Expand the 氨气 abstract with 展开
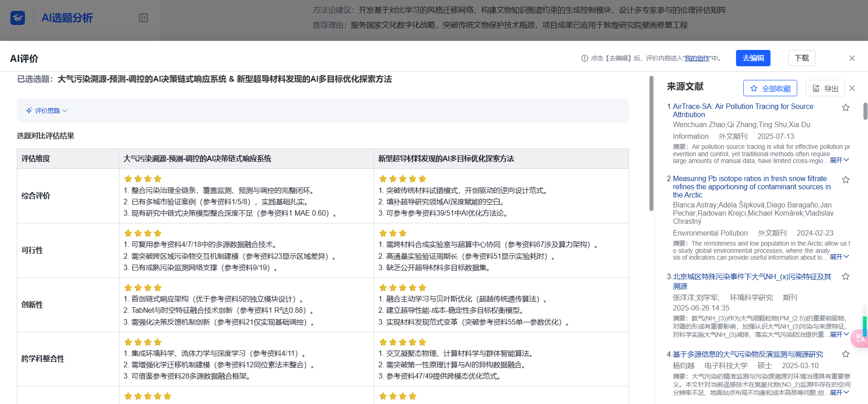 pos(839,335)
